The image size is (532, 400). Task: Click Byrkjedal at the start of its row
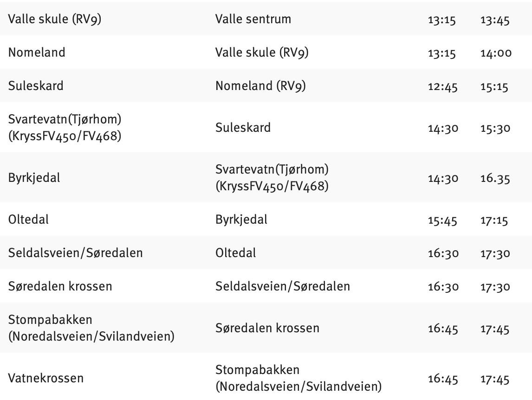click(x=34, y=178)
